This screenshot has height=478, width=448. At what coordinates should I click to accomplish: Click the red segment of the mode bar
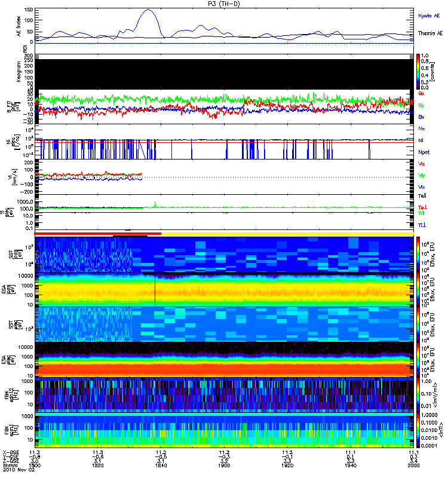coord(97,234)
